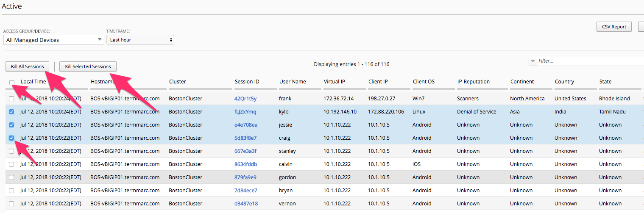The width and height of the screenshot is (644, 213).
Task: Select gordon's session checkbox
Action: coord(11,177)
